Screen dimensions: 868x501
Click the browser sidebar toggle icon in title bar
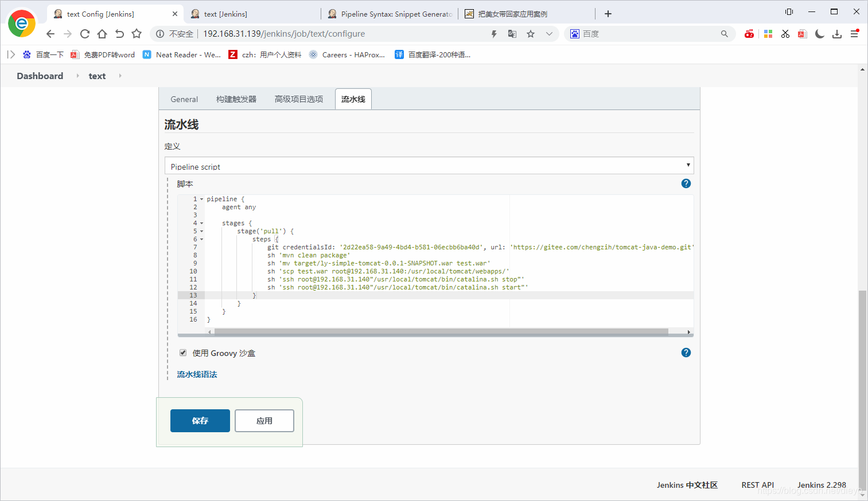789,11
